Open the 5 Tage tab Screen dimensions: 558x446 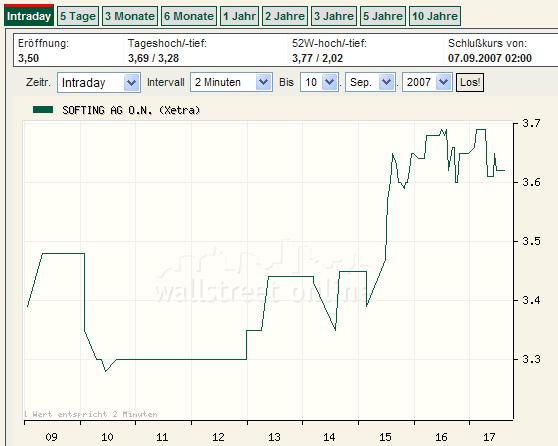pyautogui.click(x=78, y=16)
